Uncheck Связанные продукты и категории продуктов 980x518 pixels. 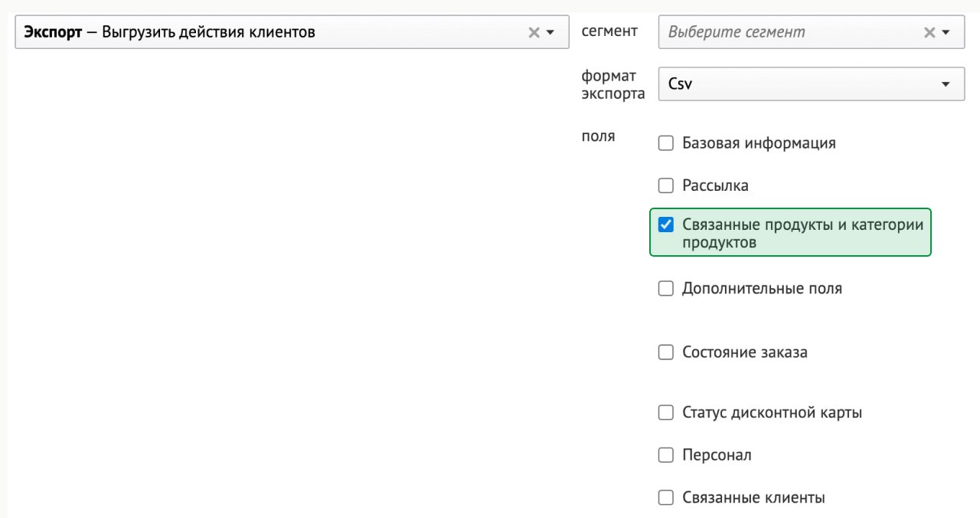[x=666, y=225]
